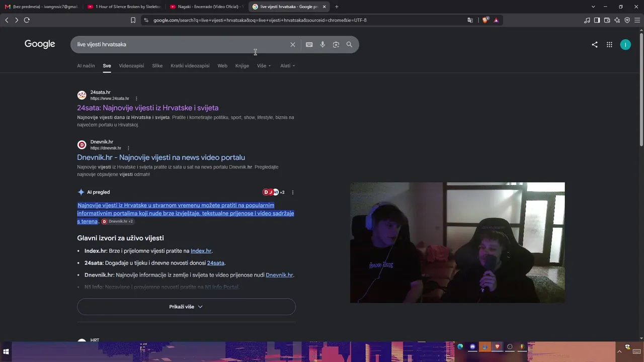Expand the Alati dropdown
This screenshot has width=644, height=362.
288,66
